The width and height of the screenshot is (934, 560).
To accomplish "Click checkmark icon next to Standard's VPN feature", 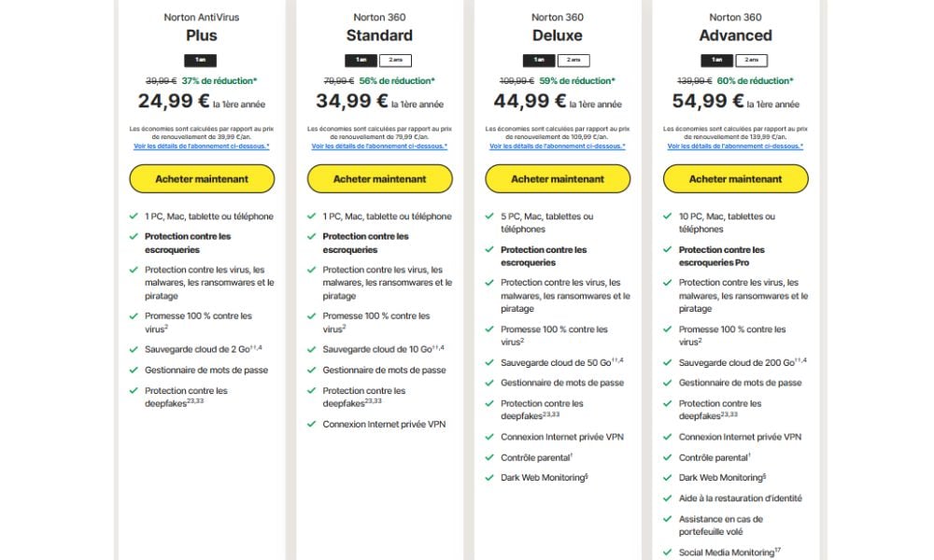I will click(x=312, y=425).
